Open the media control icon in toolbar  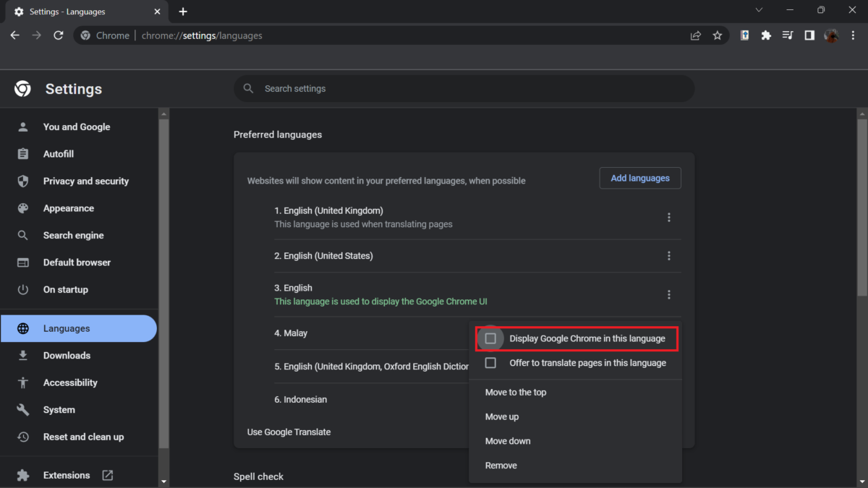788,35
